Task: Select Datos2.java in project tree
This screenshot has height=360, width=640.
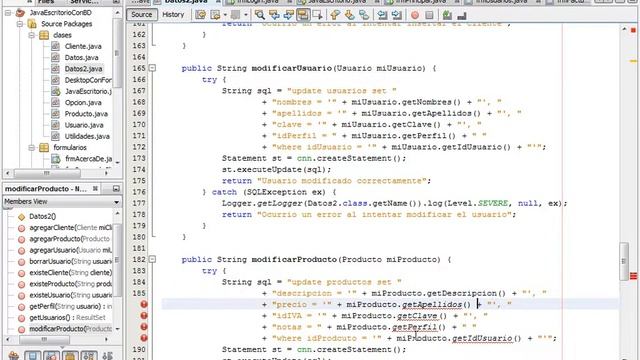Action: (x=83, y=69)
